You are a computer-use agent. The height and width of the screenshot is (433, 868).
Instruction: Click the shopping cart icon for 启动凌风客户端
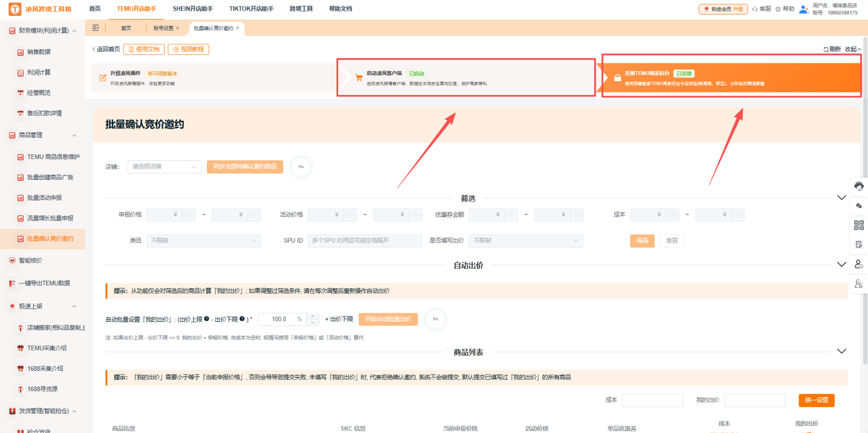359,78
